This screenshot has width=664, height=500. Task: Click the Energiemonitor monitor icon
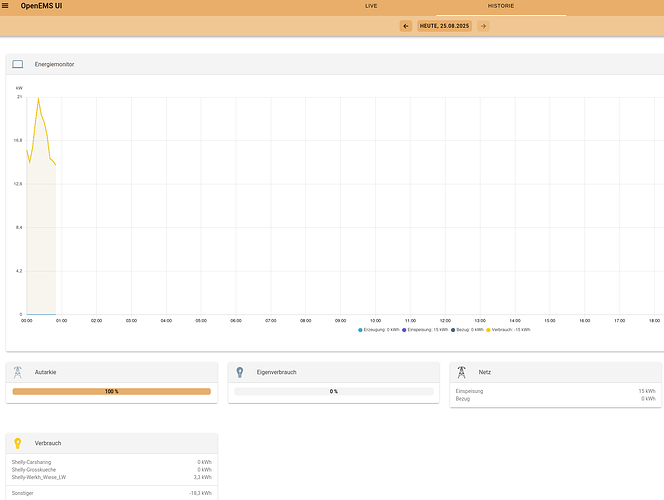(18, 64)
